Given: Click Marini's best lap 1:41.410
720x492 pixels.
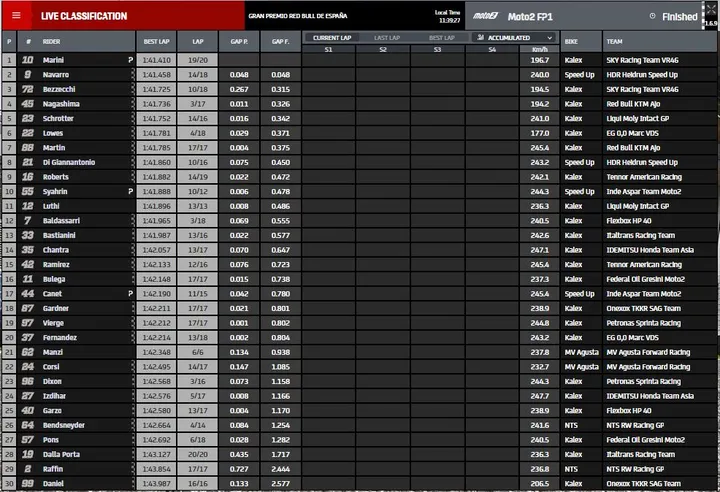Looking at the screenshot, I should point(156,60).
